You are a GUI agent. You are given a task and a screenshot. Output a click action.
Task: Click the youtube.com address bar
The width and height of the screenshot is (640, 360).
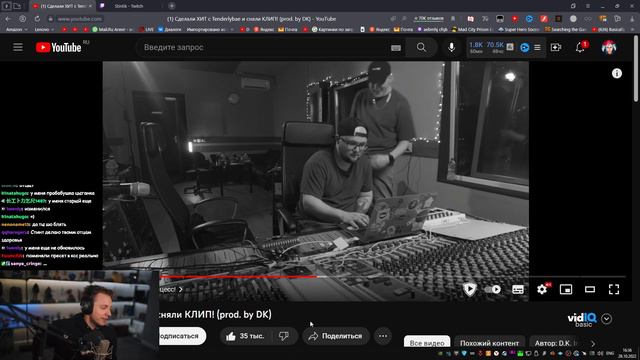(x=80, y=19)
